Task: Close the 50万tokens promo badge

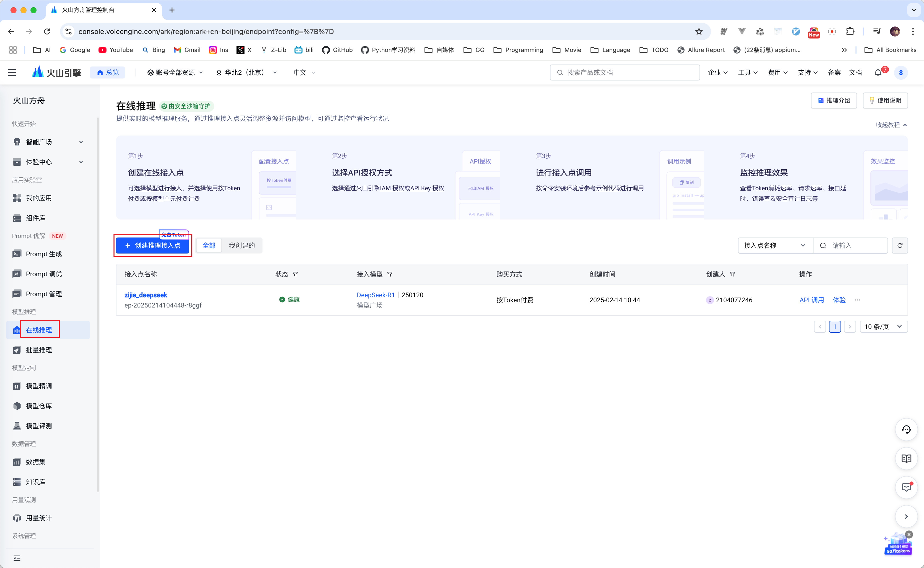Action: [909, 534]
